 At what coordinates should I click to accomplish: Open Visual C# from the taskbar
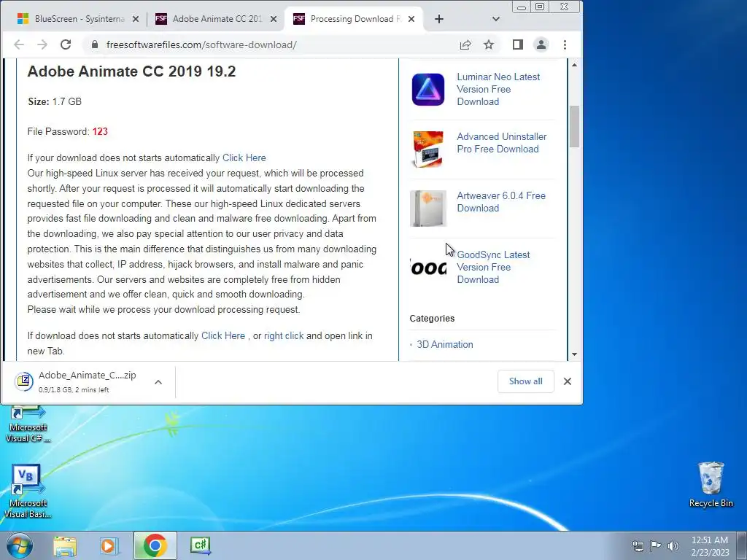click(x=200, y=545)
